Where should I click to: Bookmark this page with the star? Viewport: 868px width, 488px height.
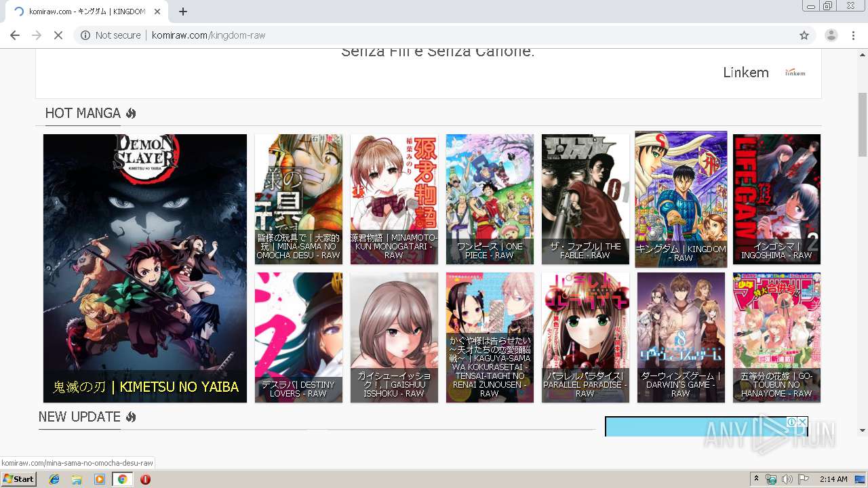(x=804, y=35)
